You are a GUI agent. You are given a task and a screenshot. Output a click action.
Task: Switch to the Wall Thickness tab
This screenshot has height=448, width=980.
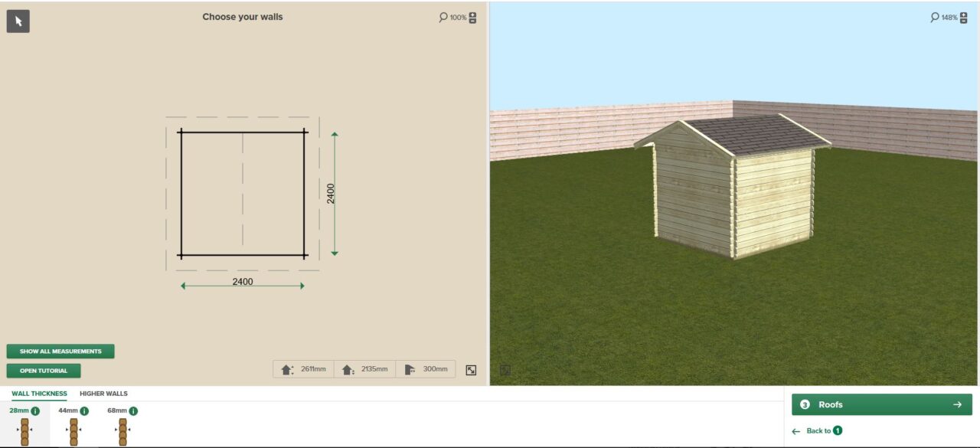pos(38,393)
